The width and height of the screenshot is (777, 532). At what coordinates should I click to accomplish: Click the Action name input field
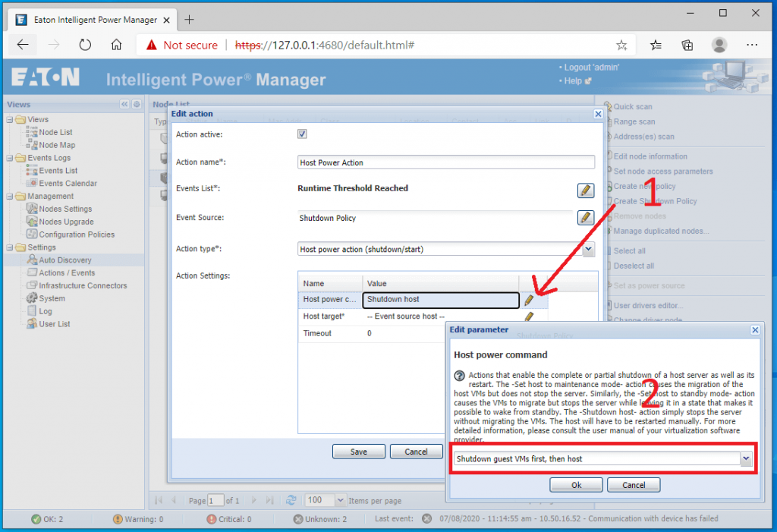[446, 162]
